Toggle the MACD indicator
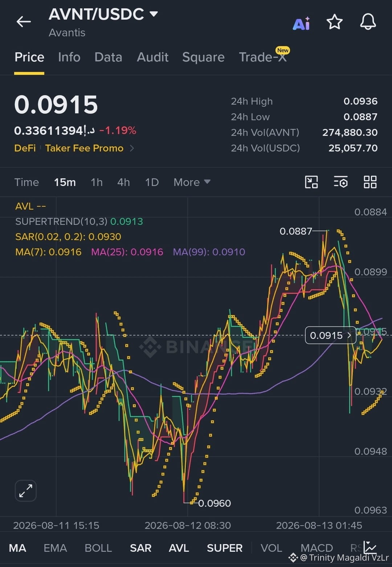Screen dimensions: 392x567 tap(317, 548)
